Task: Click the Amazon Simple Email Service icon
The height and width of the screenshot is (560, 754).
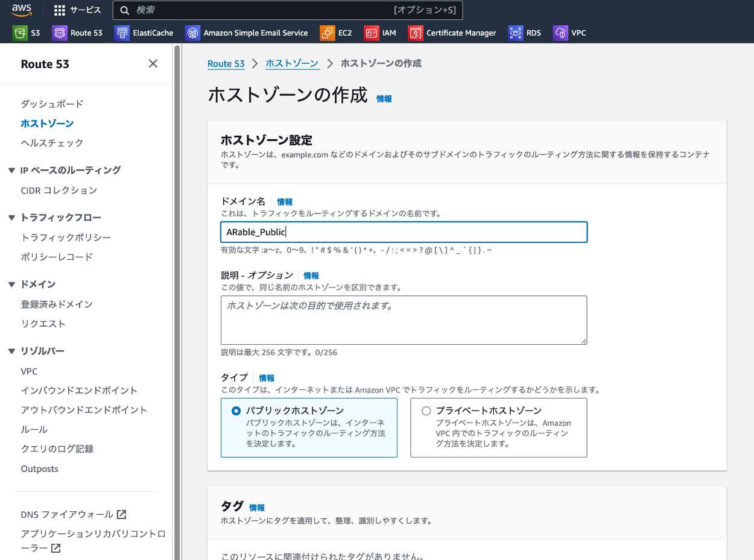Action: [x=192, y=33]
